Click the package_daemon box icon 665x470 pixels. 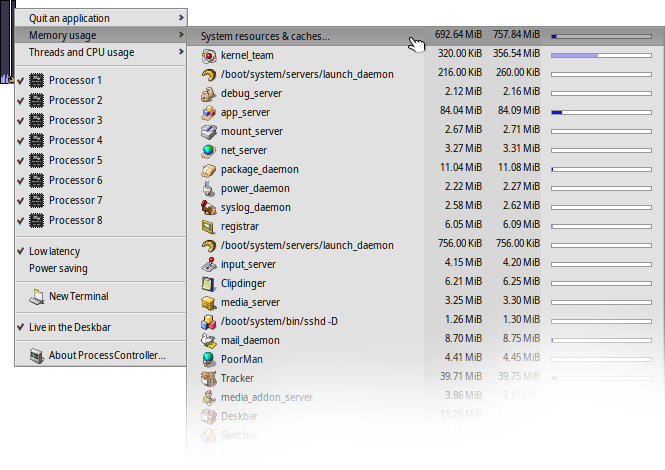click(208, 170)
